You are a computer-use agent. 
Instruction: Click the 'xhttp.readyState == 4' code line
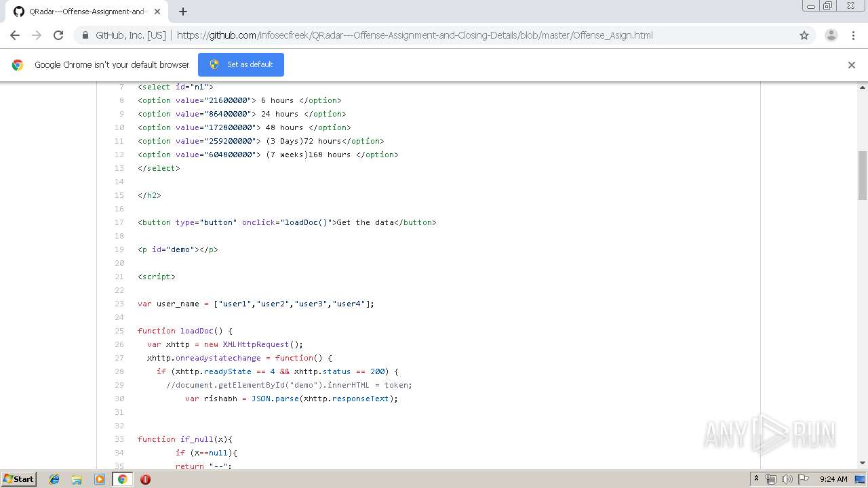tap(277, 371)
